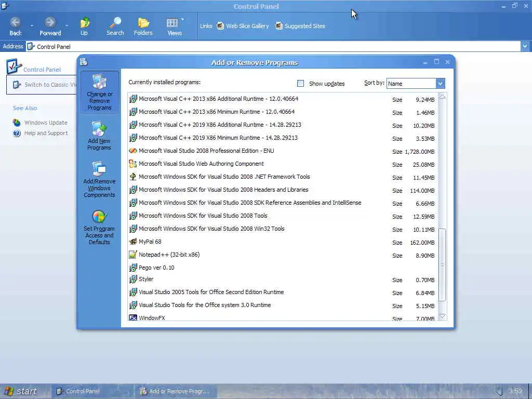
Task: Toggle the Folders pane icon
Action: pyautogui.click(x=143, y=22)
